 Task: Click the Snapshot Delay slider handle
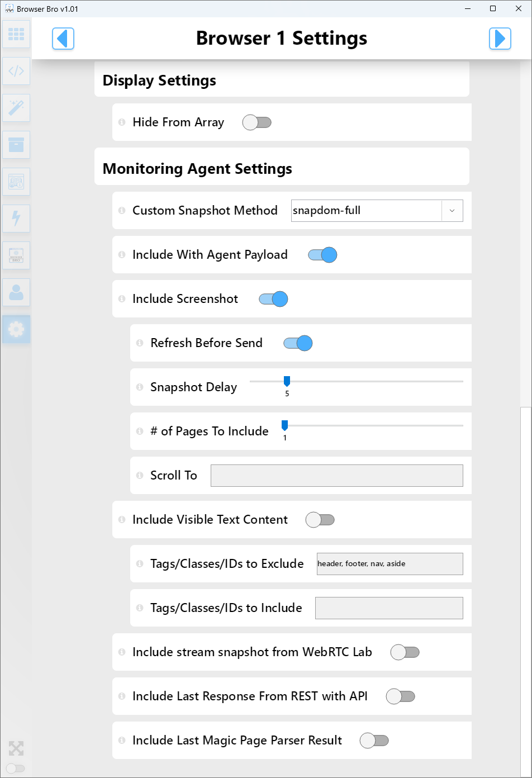(287, 381)
